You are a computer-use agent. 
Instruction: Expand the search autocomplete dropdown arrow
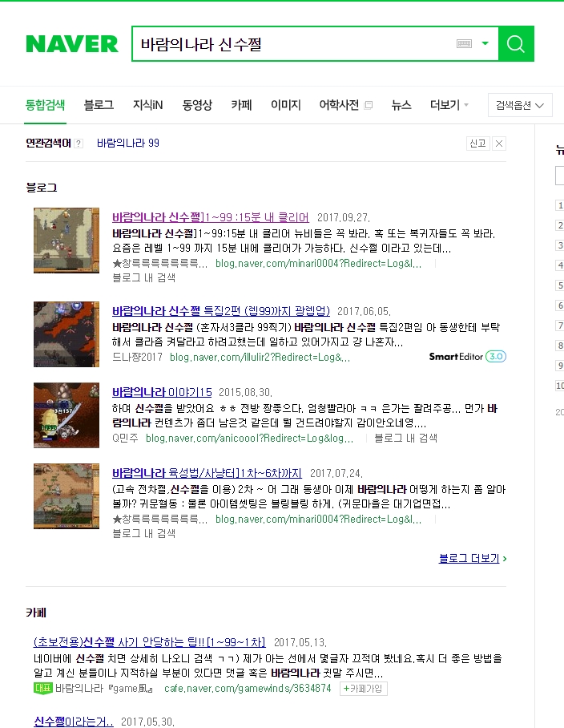tap(485, 43)
